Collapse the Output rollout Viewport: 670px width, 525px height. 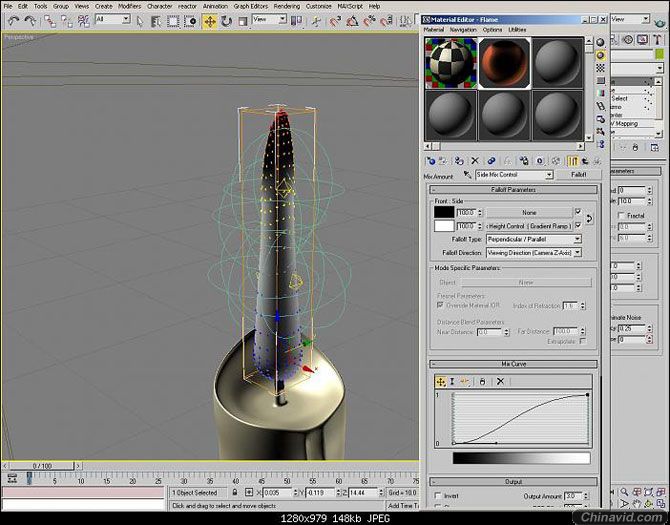coord(513,481)
